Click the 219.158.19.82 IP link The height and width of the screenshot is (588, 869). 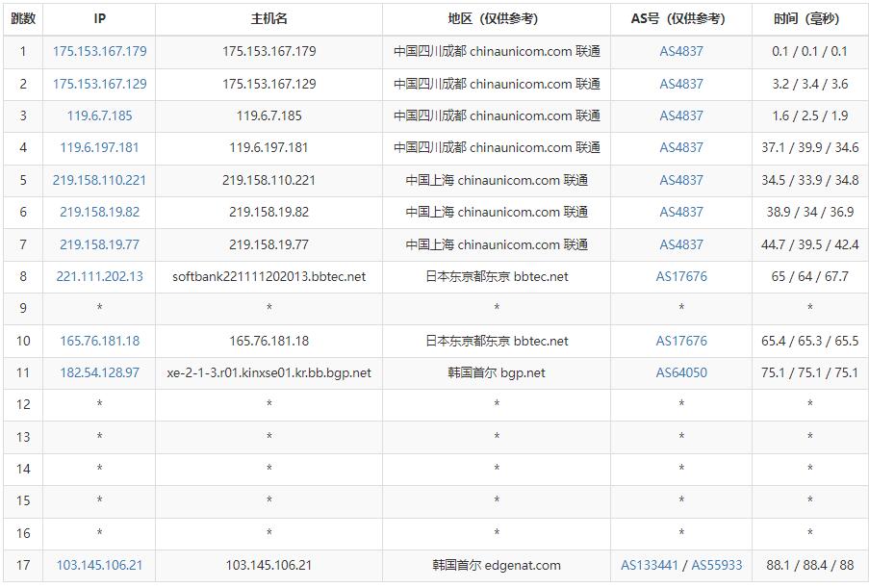100,212
